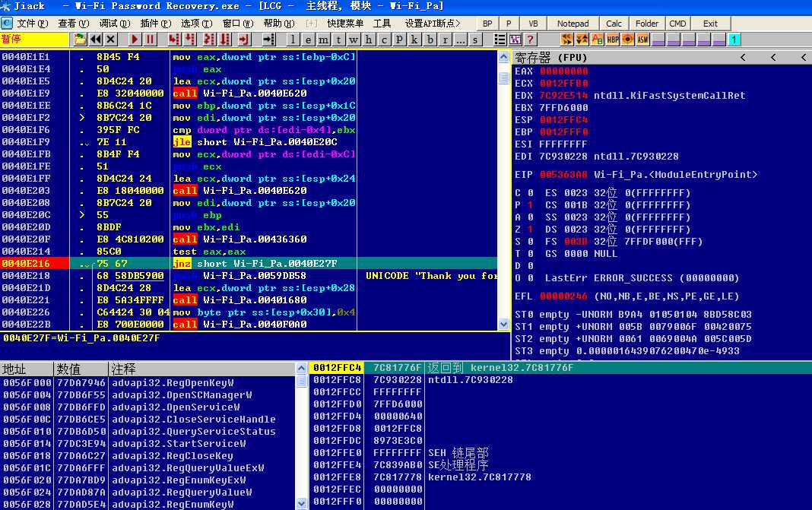Open References window with 'r' button
The image size is (812, 510).
(445, 40)
